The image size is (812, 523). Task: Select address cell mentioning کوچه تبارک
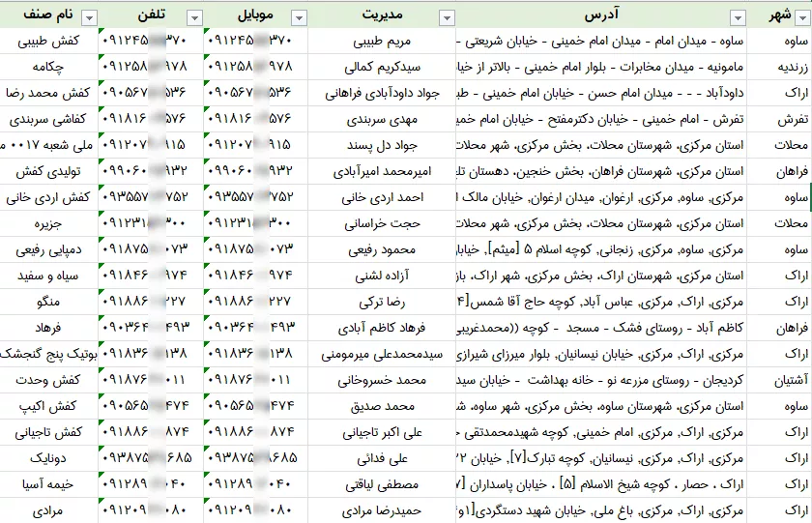coord(601,458)
